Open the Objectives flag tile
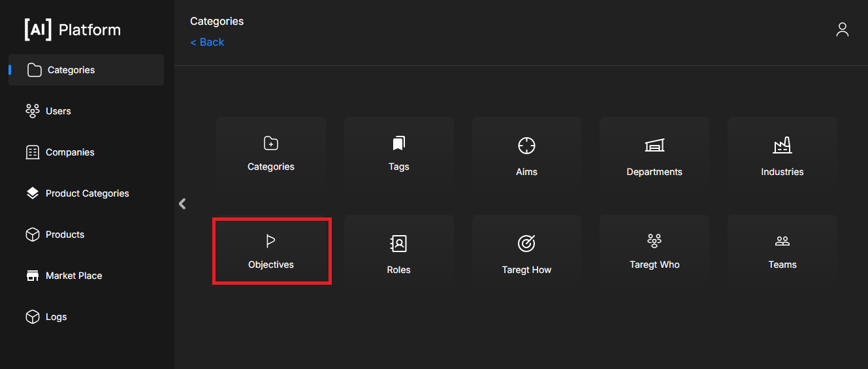This screenshot has height=369, width=868. [x=271, y=251]
